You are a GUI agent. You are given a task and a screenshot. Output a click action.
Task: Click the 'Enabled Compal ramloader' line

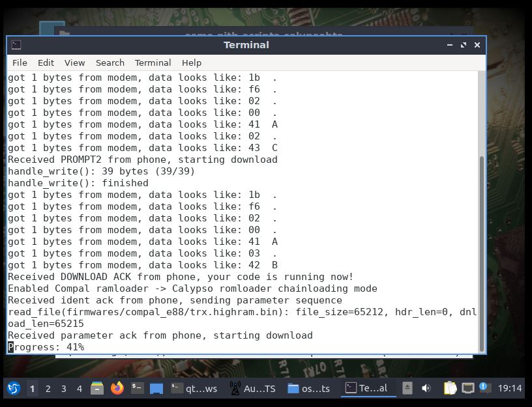pos(192,288)
